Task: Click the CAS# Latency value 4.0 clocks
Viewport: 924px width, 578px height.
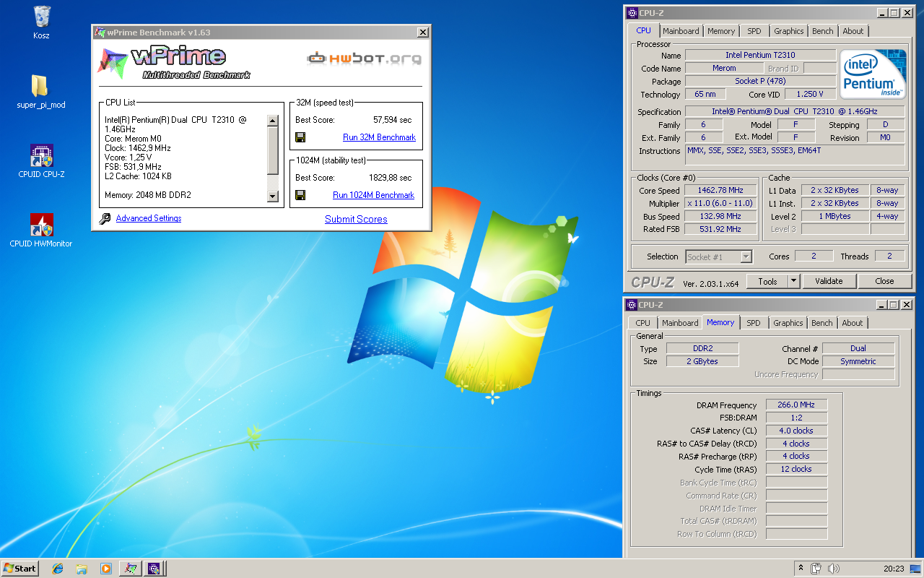Action: tap(796, 431)
